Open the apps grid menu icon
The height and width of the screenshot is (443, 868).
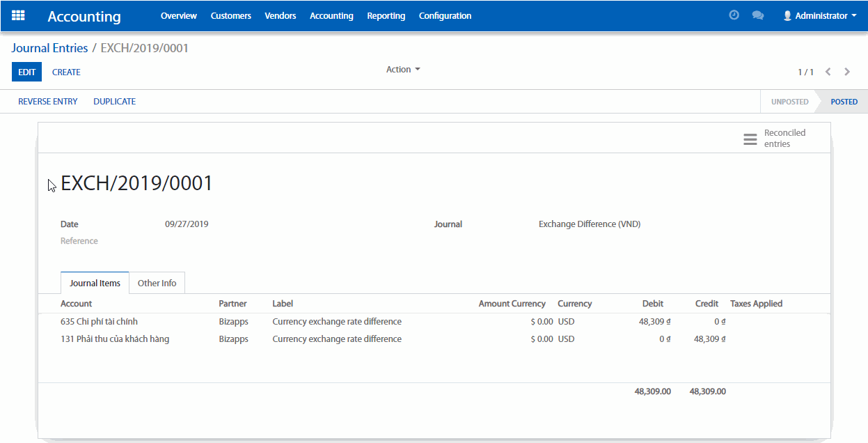pos(18,15)
